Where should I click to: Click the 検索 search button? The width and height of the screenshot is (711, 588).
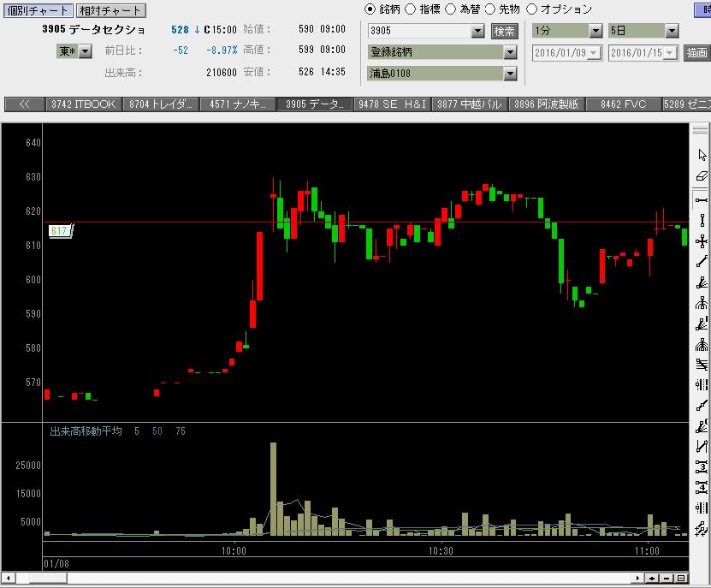504,31
